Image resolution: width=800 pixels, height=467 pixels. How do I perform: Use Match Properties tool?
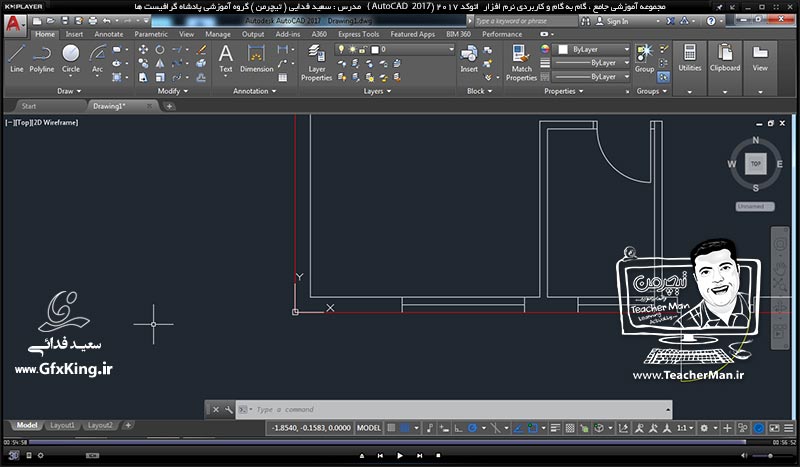521,63
